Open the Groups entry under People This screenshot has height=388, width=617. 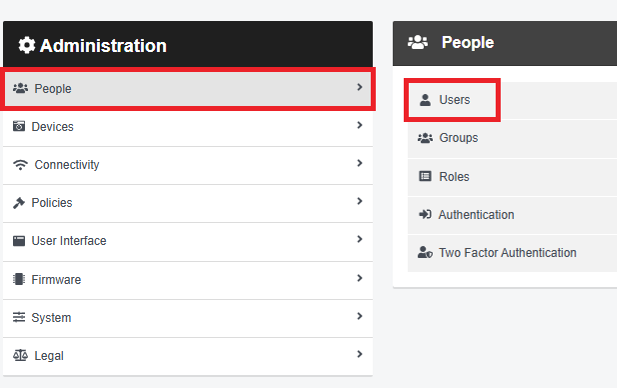click(x=512, y=138)
